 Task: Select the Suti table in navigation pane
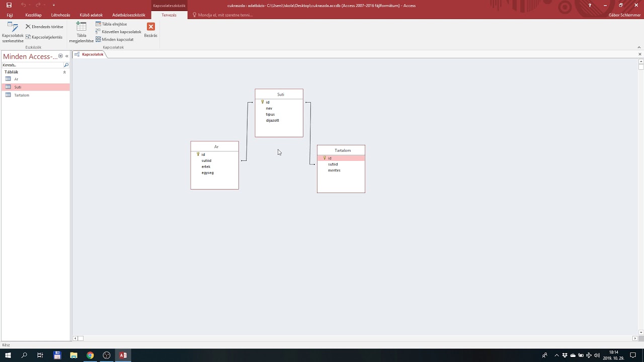click(x=35, y=87)
